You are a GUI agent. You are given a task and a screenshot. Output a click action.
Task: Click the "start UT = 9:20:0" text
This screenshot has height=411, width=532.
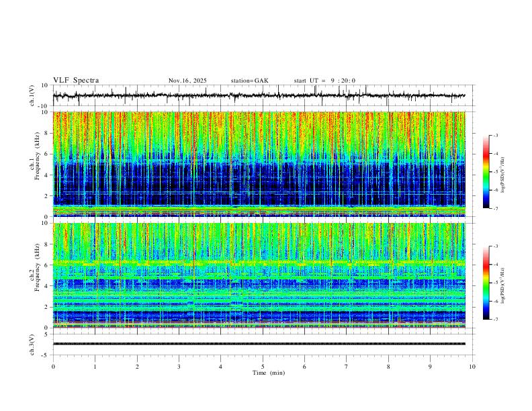pyautogui.click(x=324, y=81)
